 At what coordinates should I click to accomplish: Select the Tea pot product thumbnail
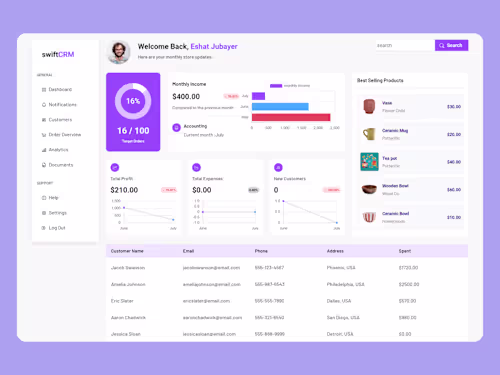tap(369, 162)
